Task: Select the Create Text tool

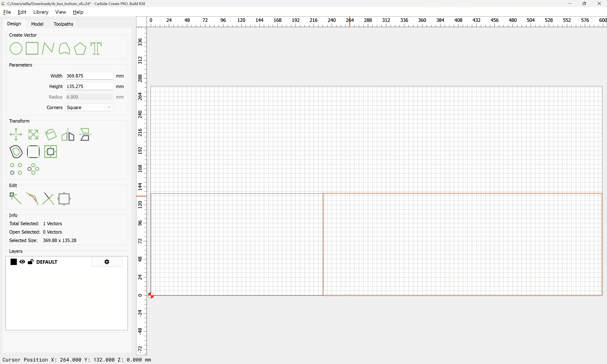Action: tap(96, 48)
